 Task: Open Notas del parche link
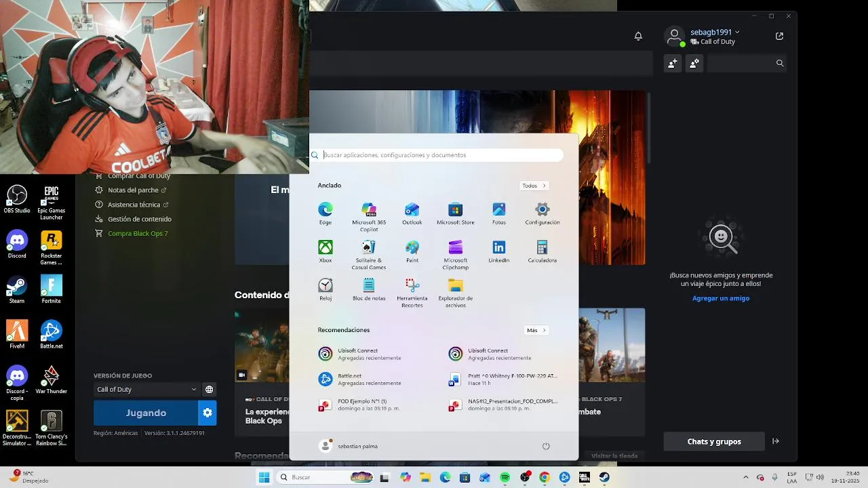coord(132,190)
